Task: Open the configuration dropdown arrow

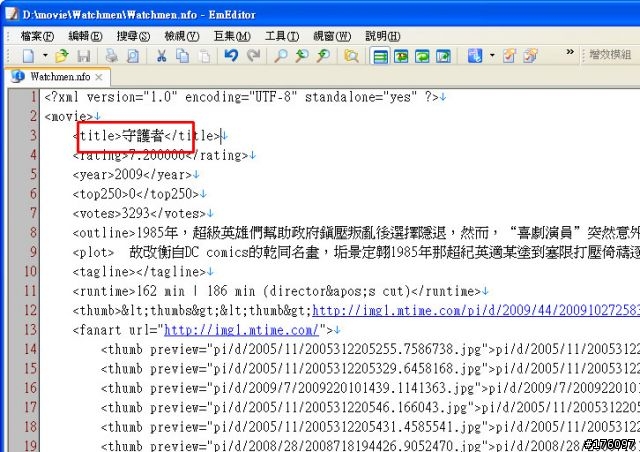Action: click(492, 56)
